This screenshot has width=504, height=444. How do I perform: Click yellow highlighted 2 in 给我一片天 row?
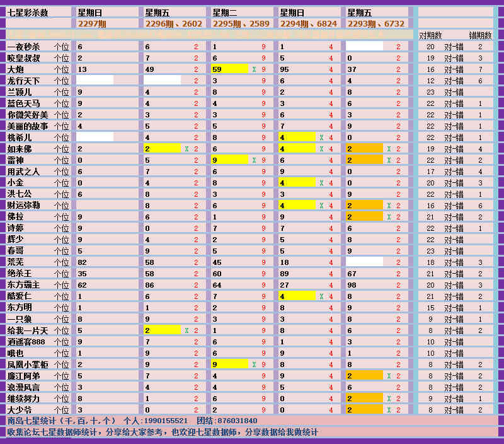pos(163,330)
